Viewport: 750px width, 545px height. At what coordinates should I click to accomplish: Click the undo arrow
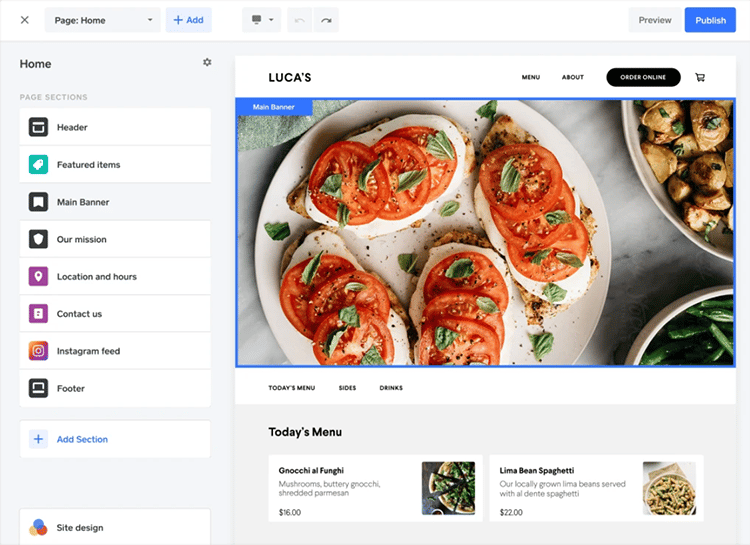tap(299, 20)
